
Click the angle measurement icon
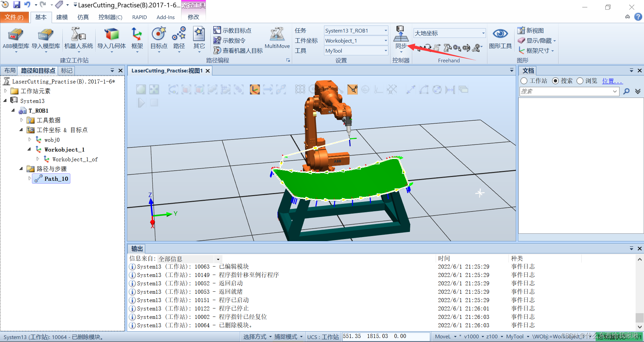[x=424, y=90]
